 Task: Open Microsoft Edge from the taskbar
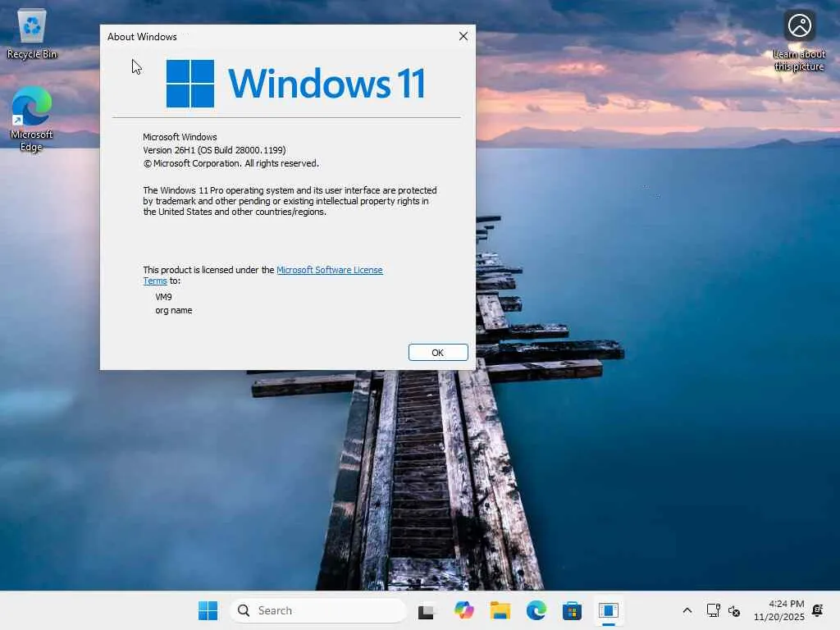coord(536,610)
